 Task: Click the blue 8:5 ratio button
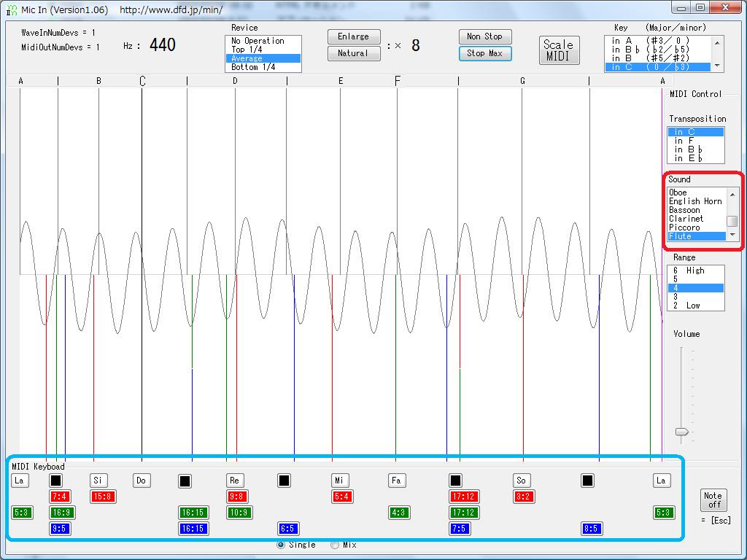[x=592, y=529]
